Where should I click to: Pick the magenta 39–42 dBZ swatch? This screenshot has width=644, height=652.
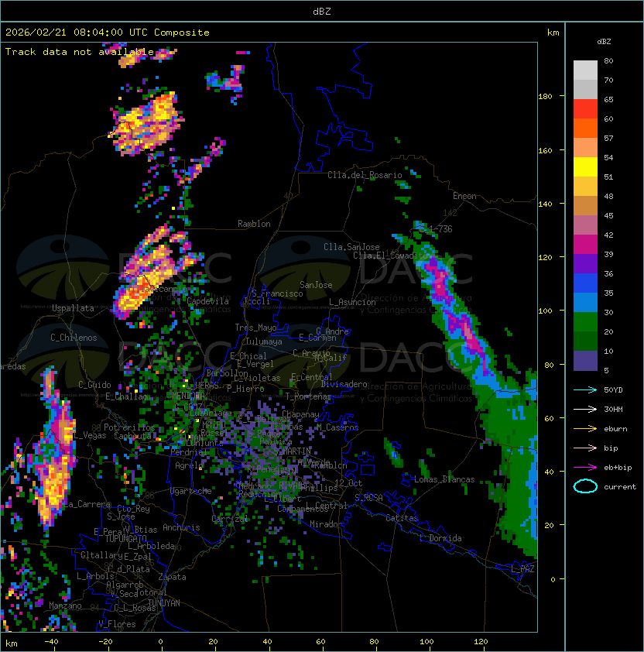[585, 245]
